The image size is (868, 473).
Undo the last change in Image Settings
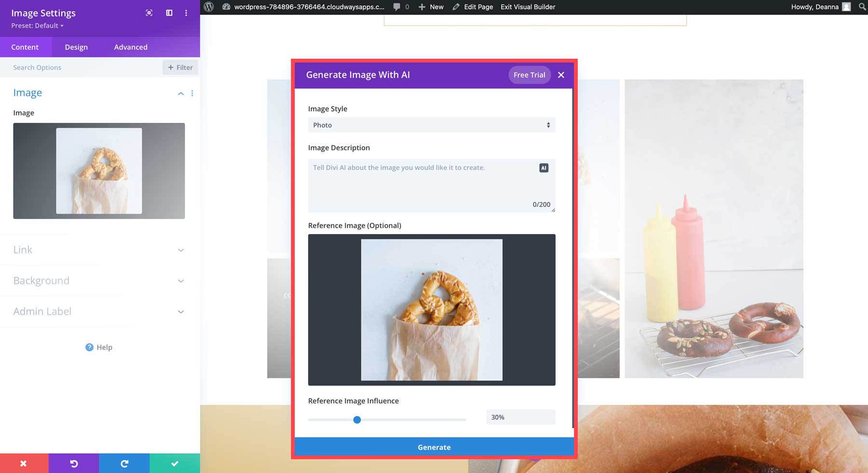coord(74,463)
